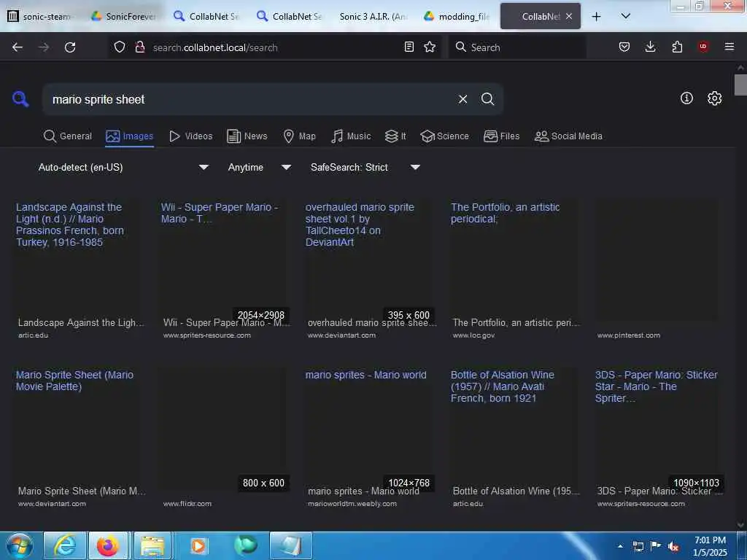This screenshot has height=560, width=747.
Task: Open search preferences gear
Action: click(715, 98)
